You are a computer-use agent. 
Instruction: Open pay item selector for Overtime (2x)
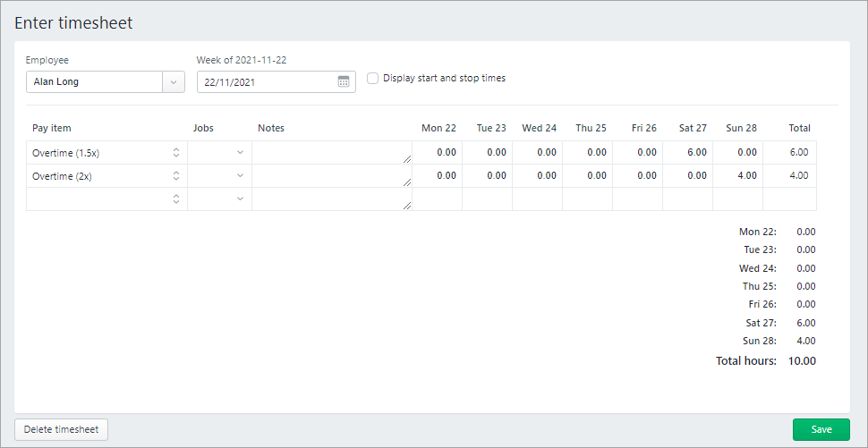176,176
